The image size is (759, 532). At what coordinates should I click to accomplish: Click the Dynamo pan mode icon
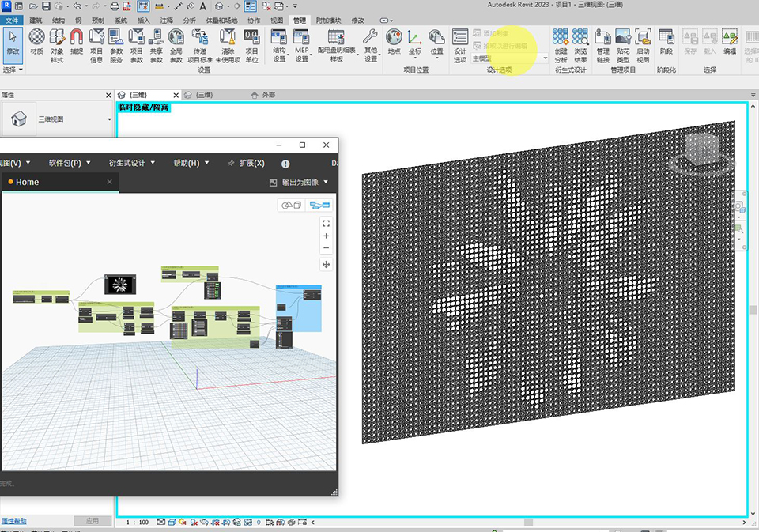tap(327, 264)
